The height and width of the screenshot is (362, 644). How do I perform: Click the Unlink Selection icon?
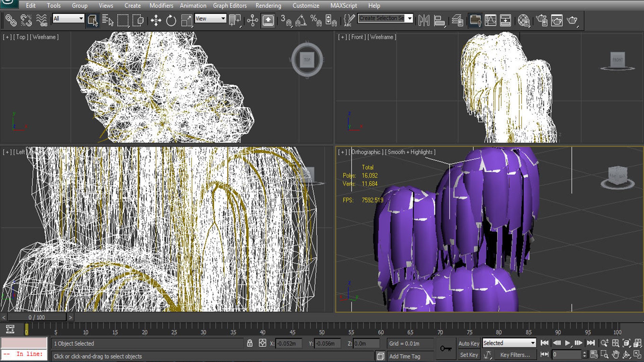pos(26,20)
